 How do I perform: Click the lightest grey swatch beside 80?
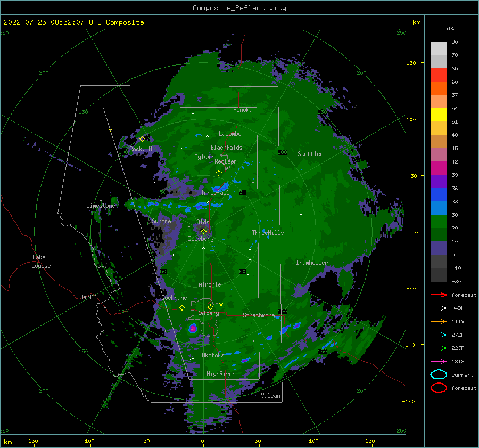click(x=439, y=48)
